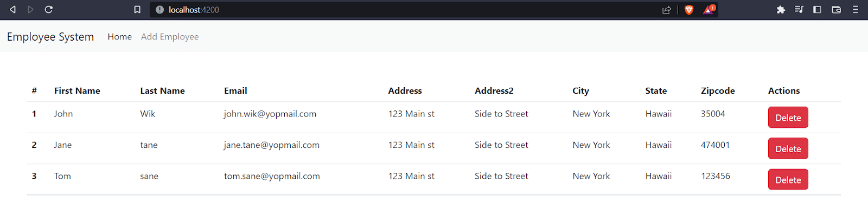Open the playlist queue icon in toolbar
This screenshot has height=215, width=868.
click(799, 9)
